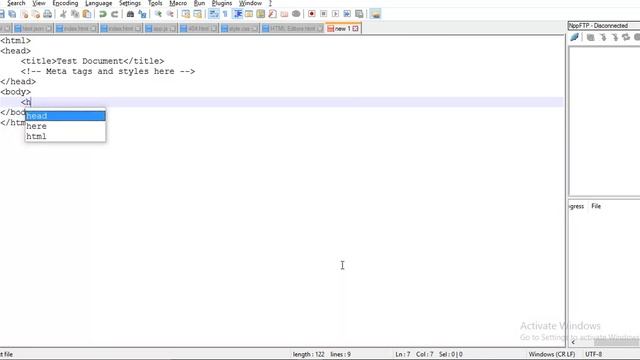Open Find with the binoculars icon
640x360 pixels.
130,14
